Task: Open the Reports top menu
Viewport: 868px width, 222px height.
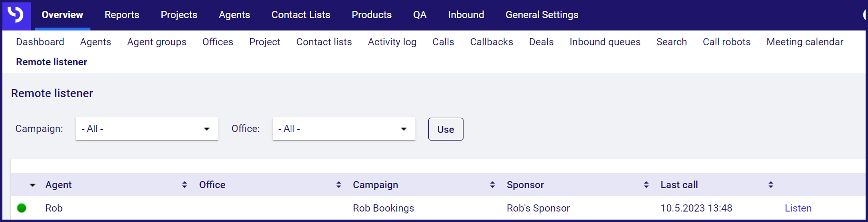Action: [x=122, y=15]
